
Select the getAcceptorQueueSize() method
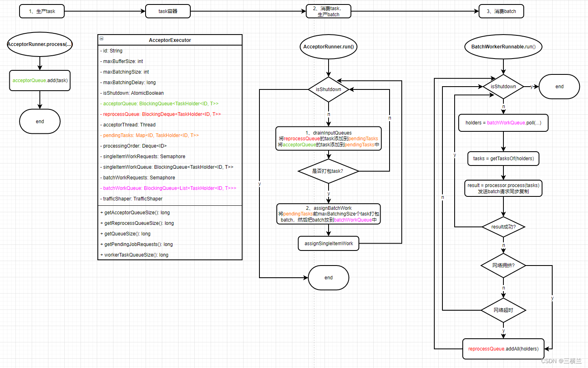pyautogui.click(x=170, y=213)
